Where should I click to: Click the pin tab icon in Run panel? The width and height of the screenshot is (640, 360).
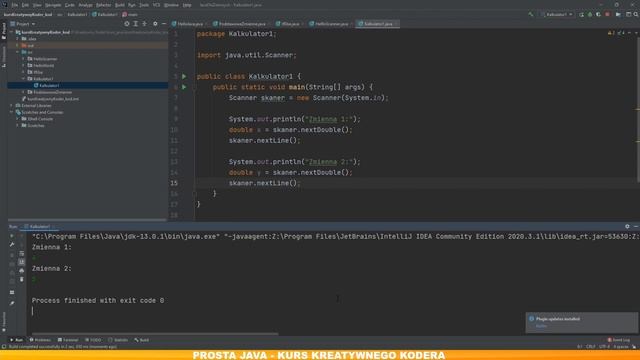[12, 303]
